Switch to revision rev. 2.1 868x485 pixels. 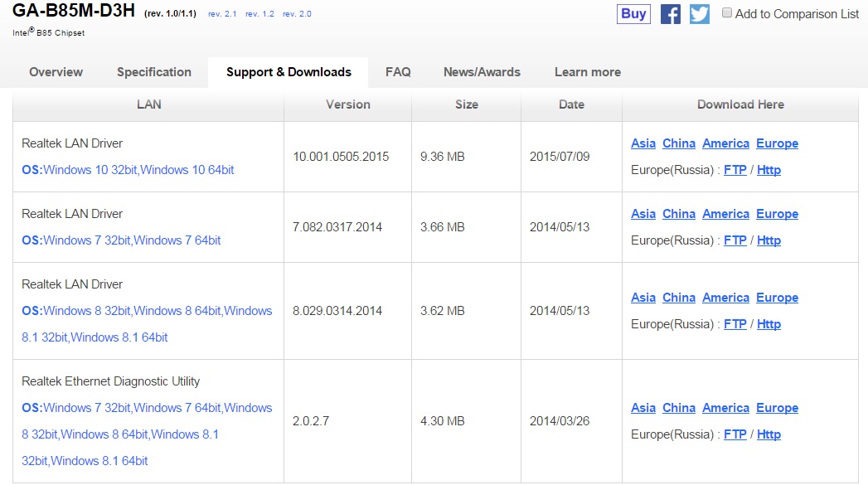(221, 14)
